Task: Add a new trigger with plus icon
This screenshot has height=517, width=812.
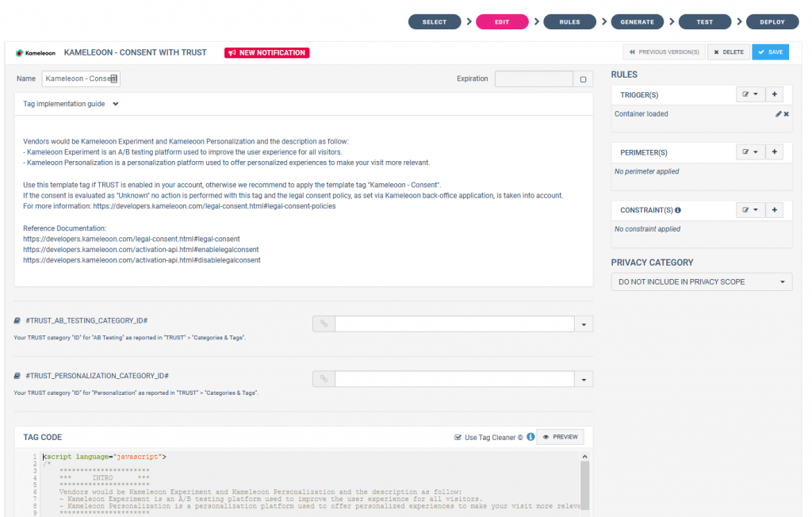Action: pos(775,94)
